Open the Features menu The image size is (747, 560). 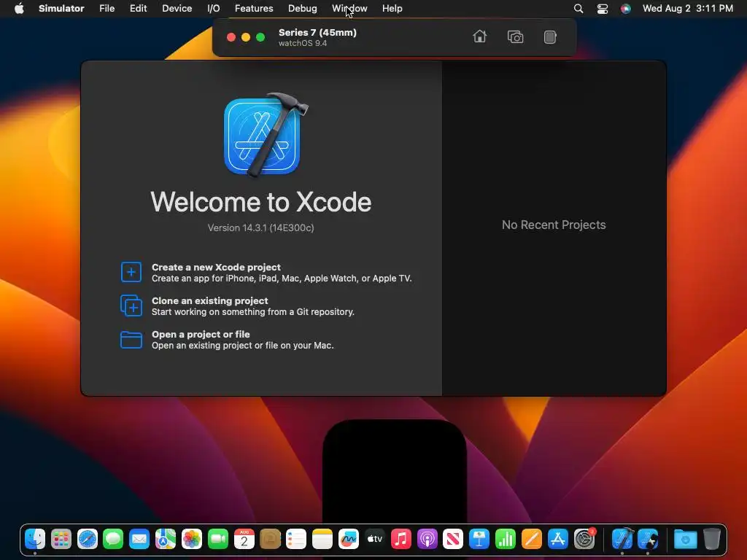point(254,9)
